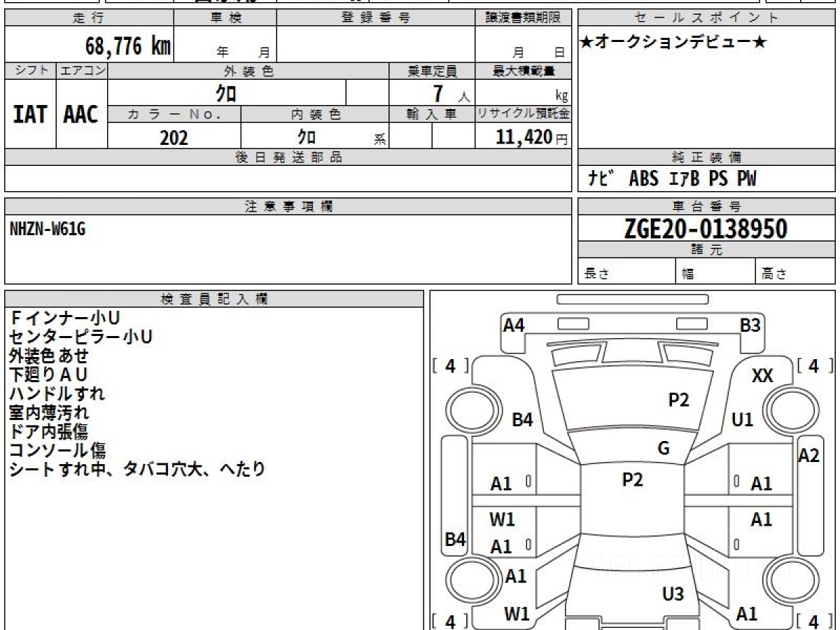Select the 諸元 header
Screen dimensions: 840x630
706,250
